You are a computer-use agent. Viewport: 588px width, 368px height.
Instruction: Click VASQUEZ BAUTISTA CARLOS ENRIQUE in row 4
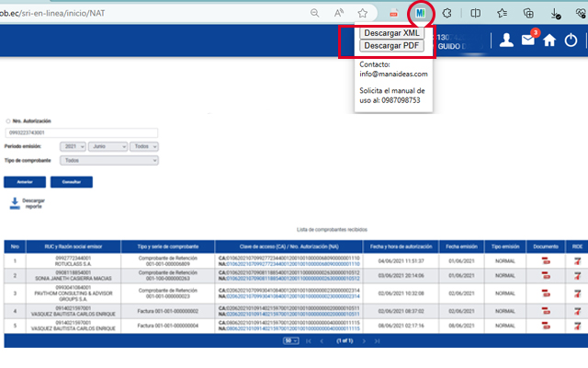click(73, 314)
